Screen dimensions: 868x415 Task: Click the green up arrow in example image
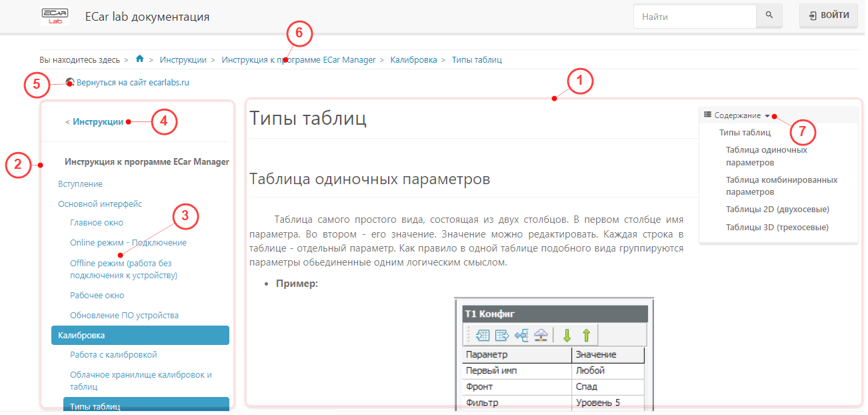[587, 335]
